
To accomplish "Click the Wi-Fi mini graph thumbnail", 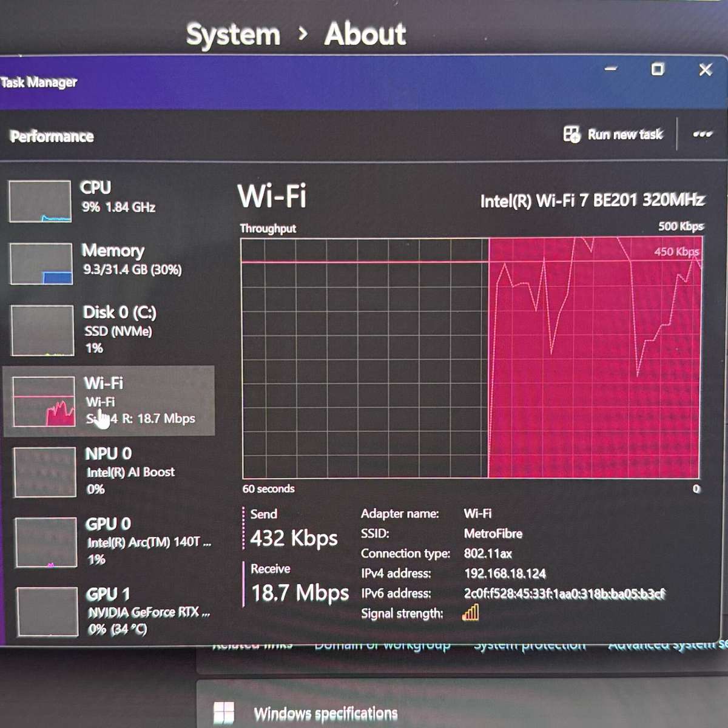I will coord(44,401).
